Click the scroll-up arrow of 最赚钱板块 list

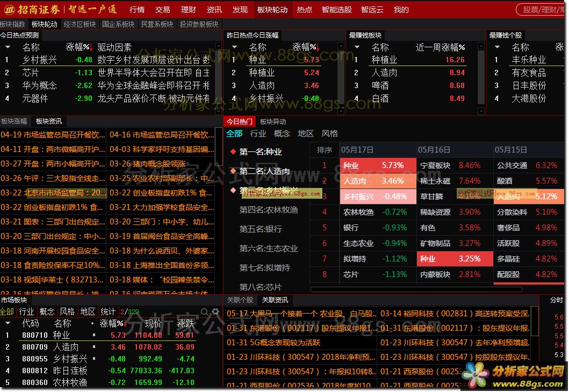point(481,46)
